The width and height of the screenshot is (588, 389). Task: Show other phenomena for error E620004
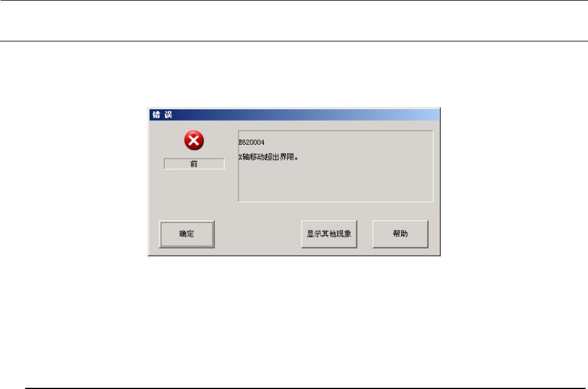click(x=329, y=234)
